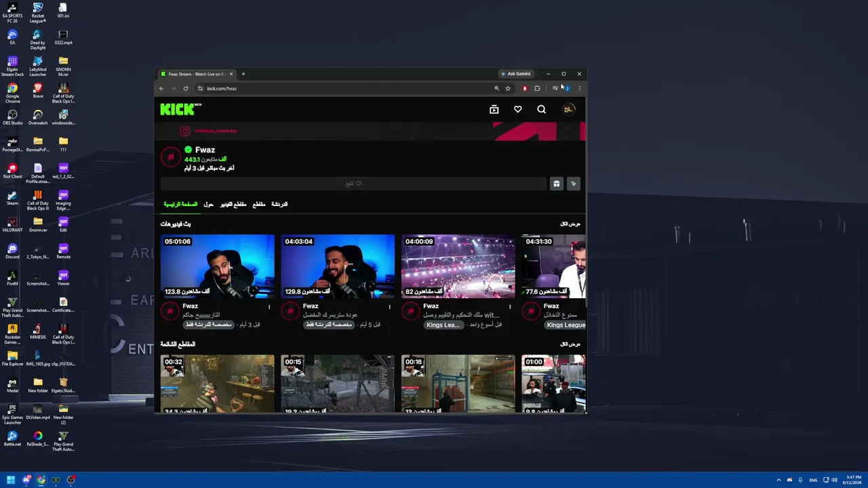The width and height of the screenshot is (868, 488).
Task: Select the FiveM desktop icon
Action: click(12, 278)
